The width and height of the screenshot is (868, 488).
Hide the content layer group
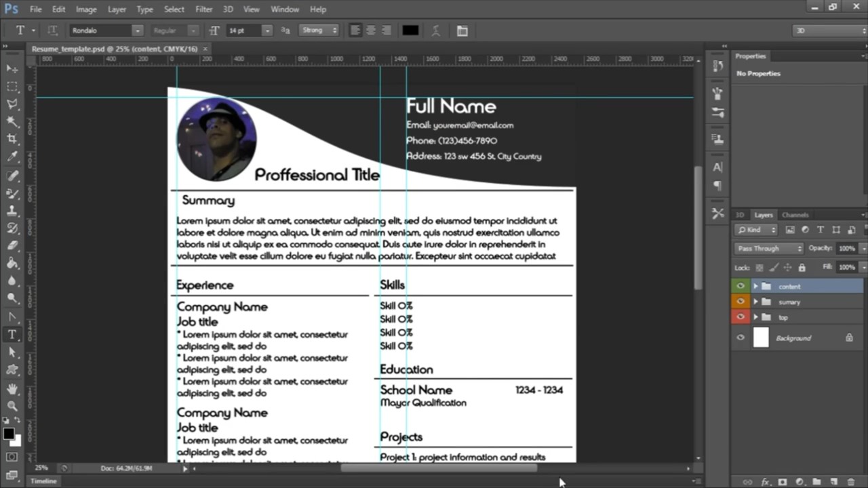tap(740, 286)
